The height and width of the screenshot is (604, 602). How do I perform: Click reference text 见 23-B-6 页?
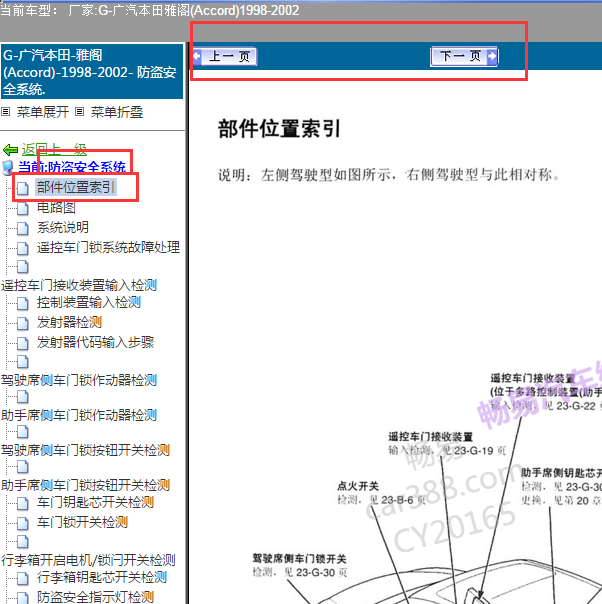coord(397,500)
